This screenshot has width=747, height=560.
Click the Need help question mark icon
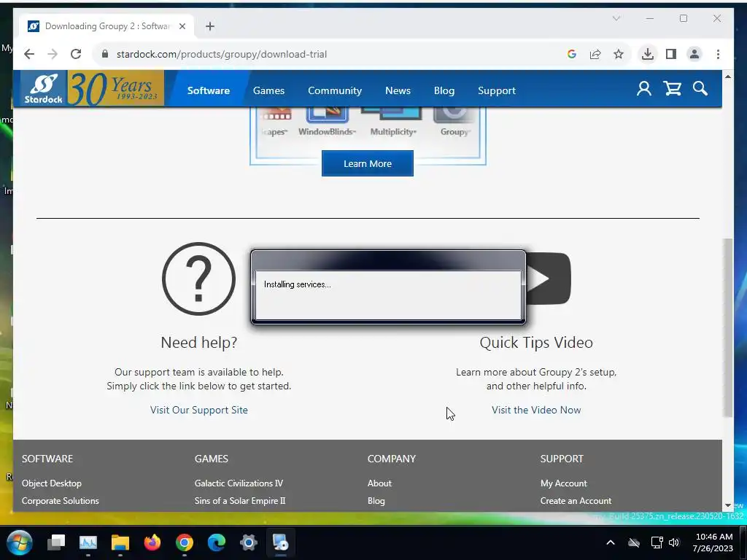click(x=198, y=279)
